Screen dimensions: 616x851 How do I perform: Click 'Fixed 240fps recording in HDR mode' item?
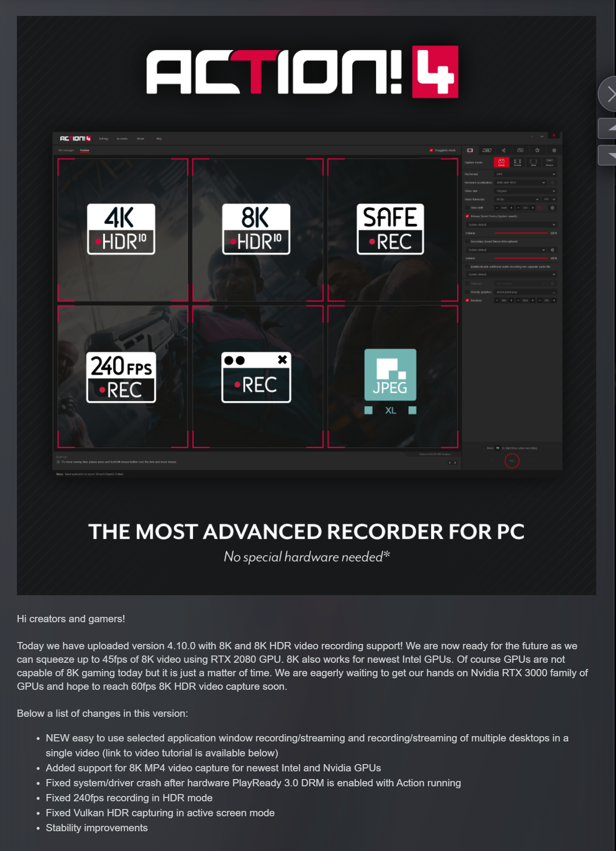(129, 798)
